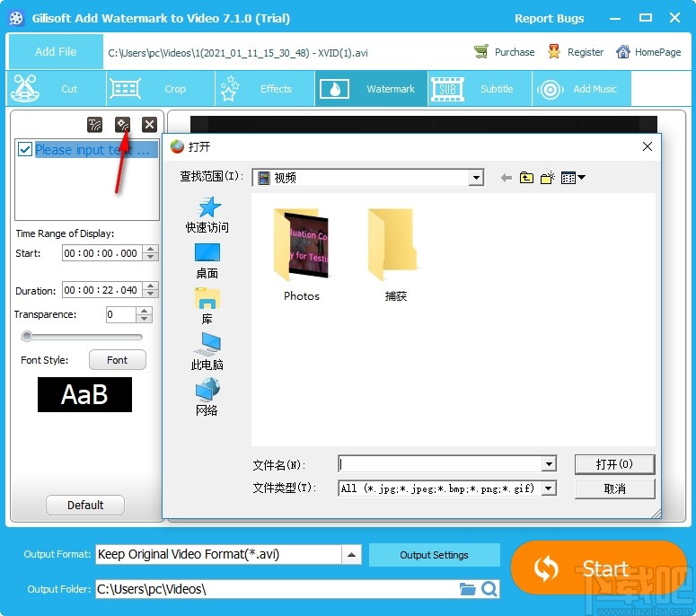The image size is (696, 616).
Task: Browse output folder with folder icon
Action: coord(467,589)
